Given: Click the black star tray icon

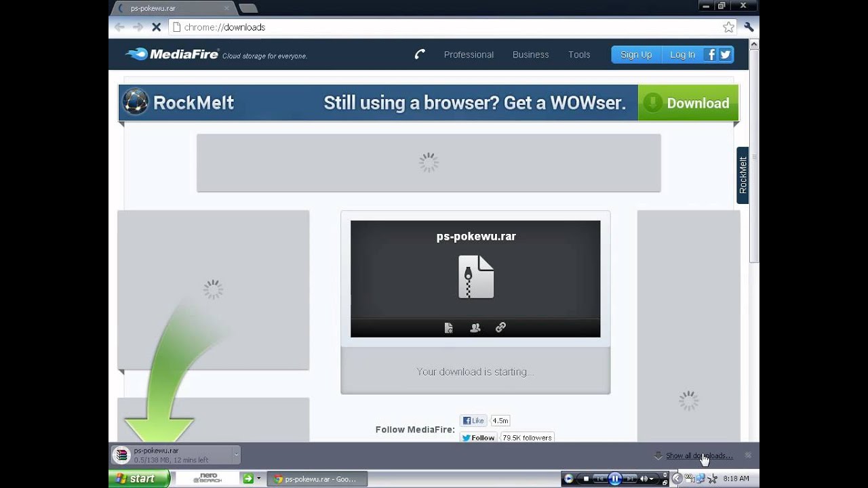Looking at the screenshot, I should point(713,479).
